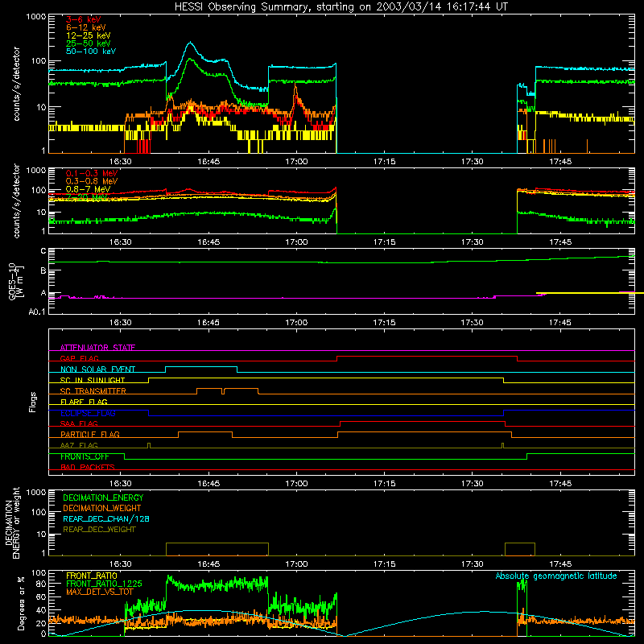Click the A47_FLAG label
The height and width of the screenshot is (644, 644).
pyautogui.click(x=79, y=445)
